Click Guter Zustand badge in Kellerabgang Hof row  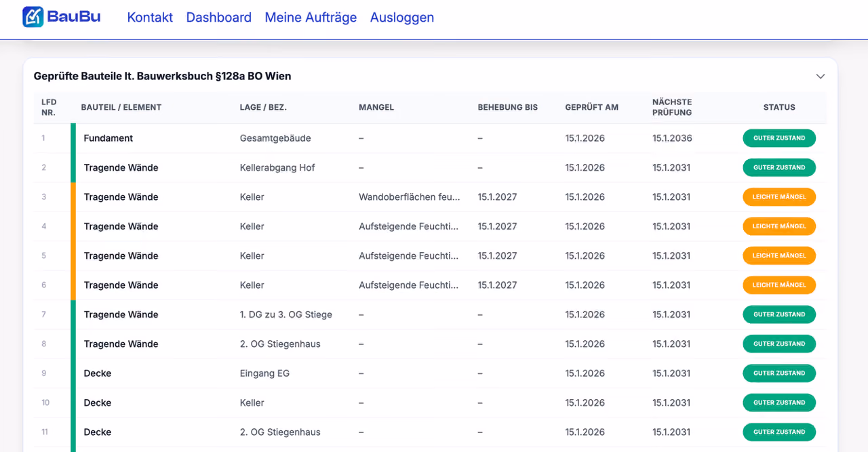pos(779,167)
